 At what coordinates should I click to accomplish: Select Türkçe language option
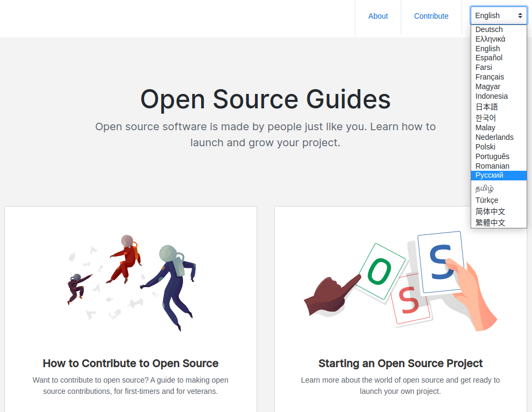coord(498,200)
